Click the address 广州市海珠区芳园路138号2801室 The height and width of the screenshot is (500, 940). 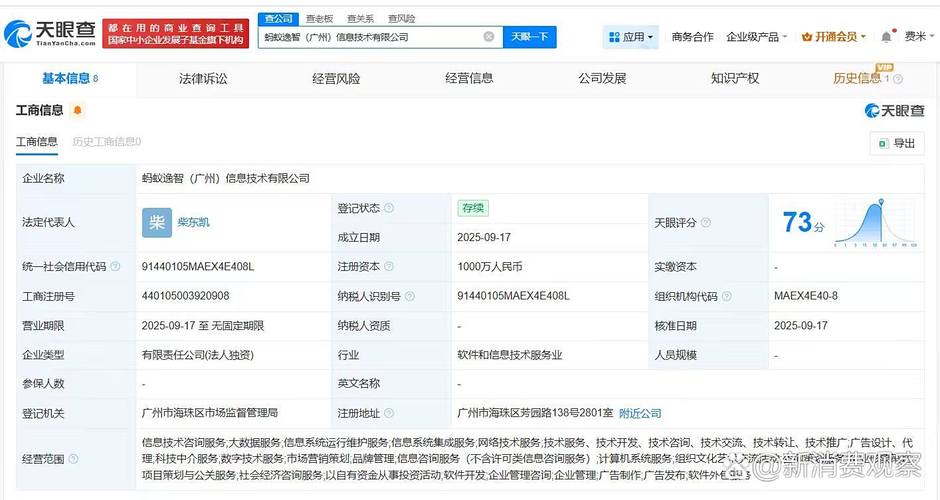pos(535,413)
